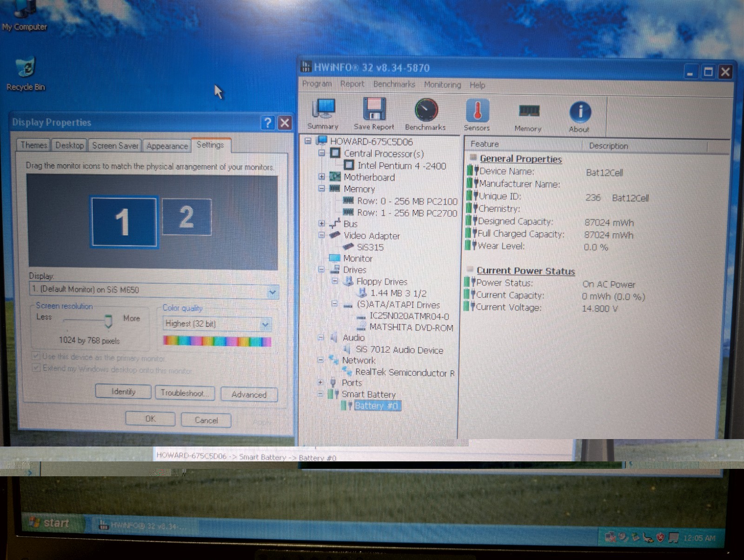This screenshot has height=560, width=744.
Task: Toggle Extend my Windows desktop checkbox
Action: [36, 368]
